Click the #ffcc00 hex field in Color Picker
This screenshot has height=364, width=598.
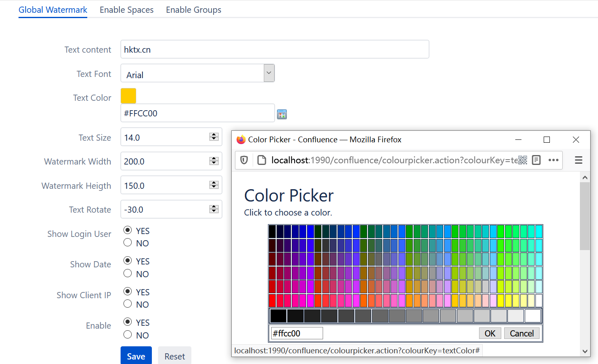[x=297, y=333]
